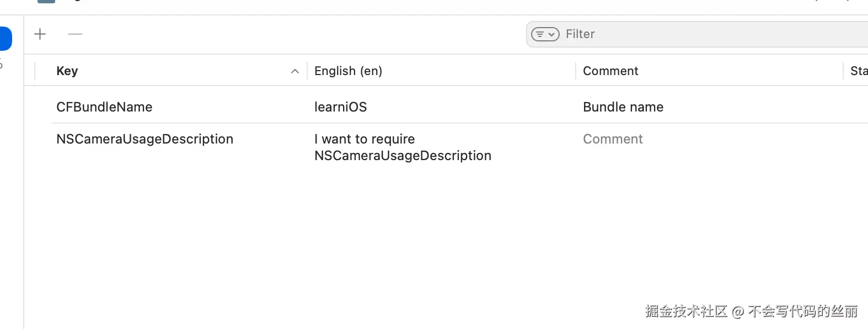Click the Comment column header
The image size is (868, 329).
610,71
